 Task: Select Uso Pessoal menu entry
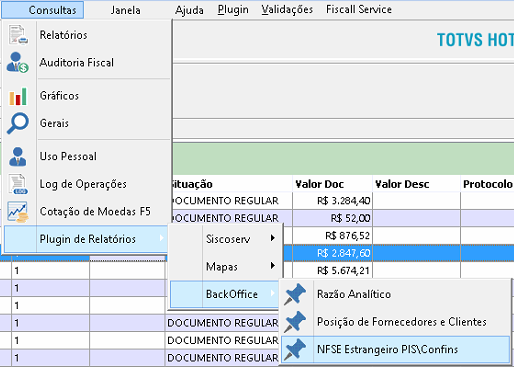(87, 156)
